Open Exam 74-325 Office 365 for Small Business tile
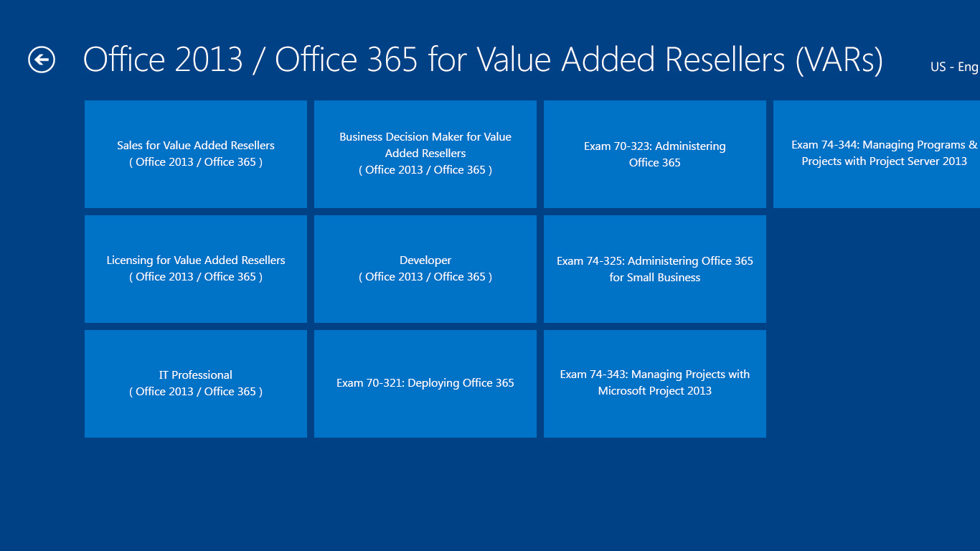The height and width of the screenshot is (551, 980). (655, 269)
